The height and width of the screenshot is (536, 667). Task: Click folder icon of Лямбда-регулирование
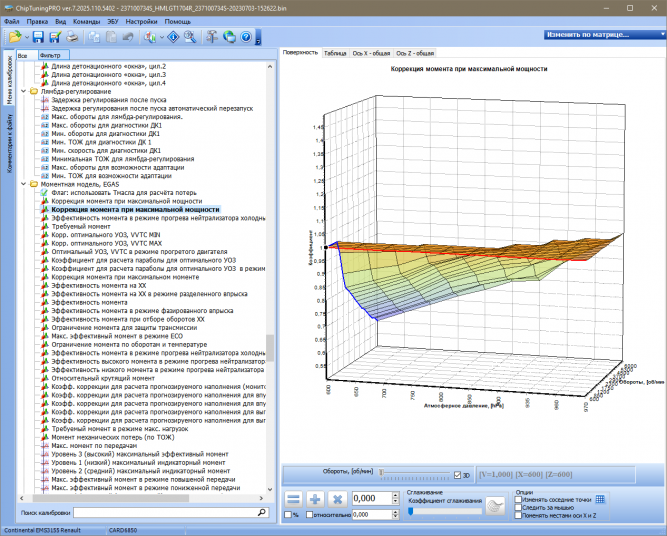[34, 91]
